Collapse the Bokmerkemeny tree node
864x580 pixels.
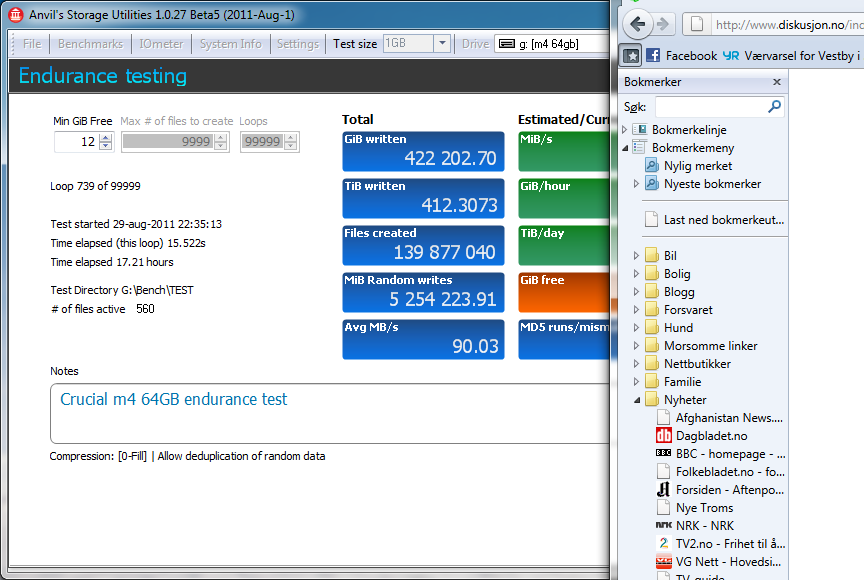pyautogui.click(x=625, y=148)
